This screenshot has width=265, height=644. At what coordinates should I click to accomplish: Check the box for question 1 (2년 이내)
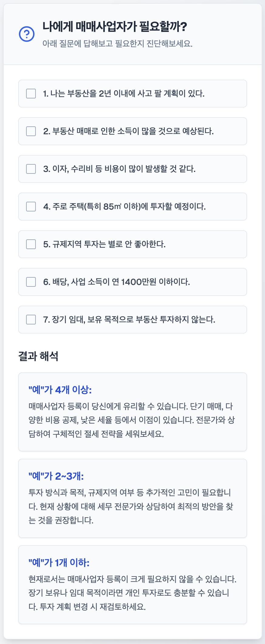(31, 94)
